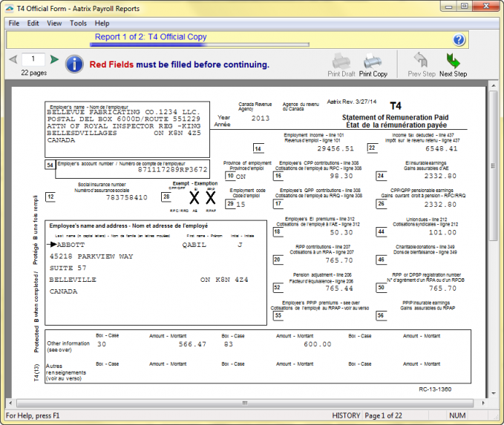The height and width of the screenshot is (425, 504).
Task: Click EI premiums value 50.30
Action: [341, 232]
